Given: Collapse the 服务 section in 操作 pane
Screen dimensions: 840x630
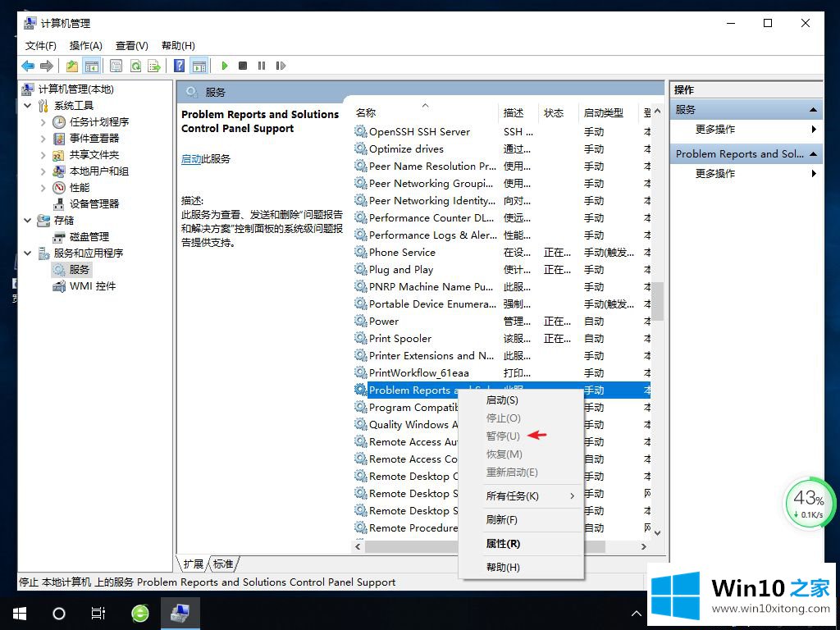Looking at the screenshot, I should coord(813,110).
